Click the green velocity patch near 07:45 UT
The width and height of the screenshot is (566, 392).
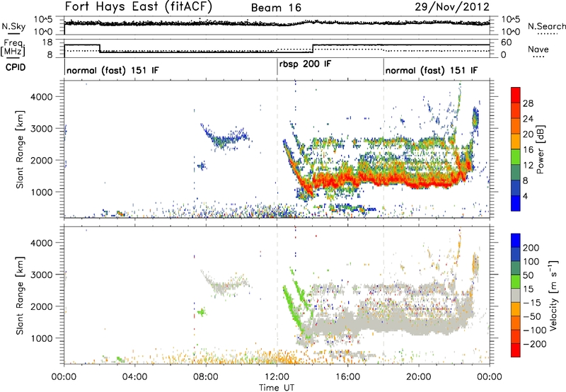(x=201, y=311)
